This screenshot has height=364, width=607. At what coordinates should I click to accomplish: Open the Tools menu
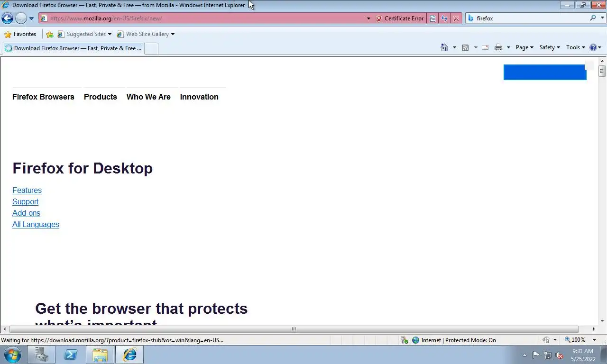(575, 47)
